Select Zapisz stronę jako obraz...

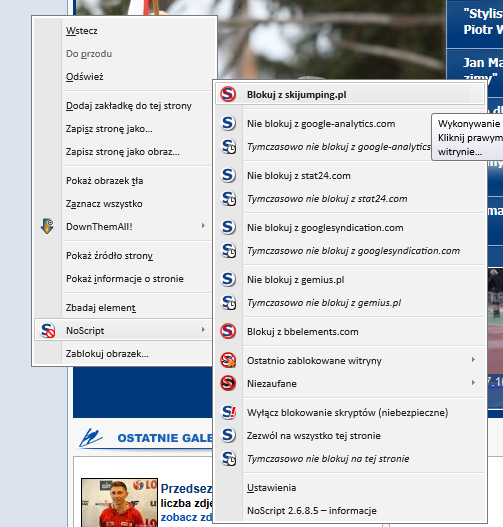[123, 152]
